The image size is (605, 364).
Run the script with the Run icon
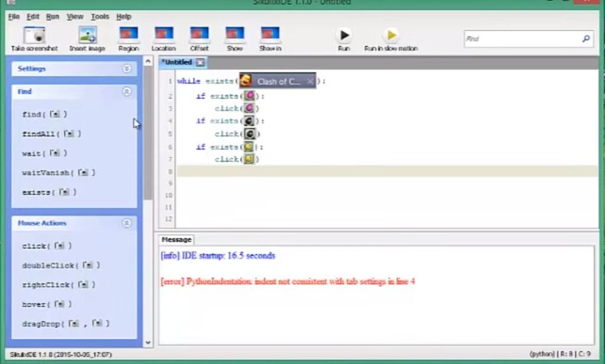[x=344, y=34]
